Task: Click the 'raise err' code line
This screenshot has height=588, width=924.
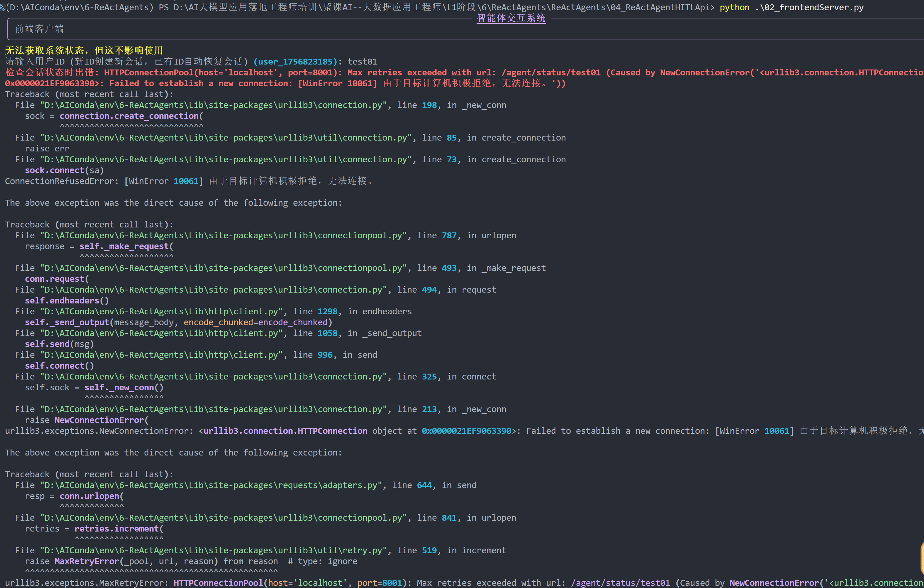Action: (x=47, y=149)
